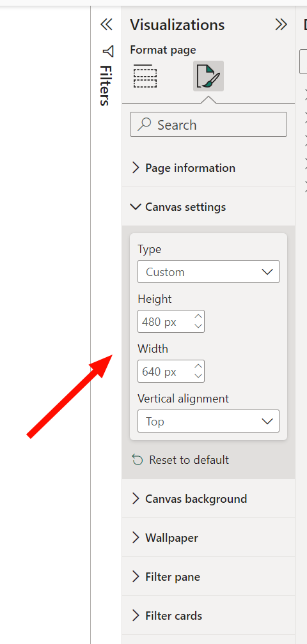Open Vertical alignment dropdown showing Top
This screenshot has height=644, width=307.
tap(209, 421)
